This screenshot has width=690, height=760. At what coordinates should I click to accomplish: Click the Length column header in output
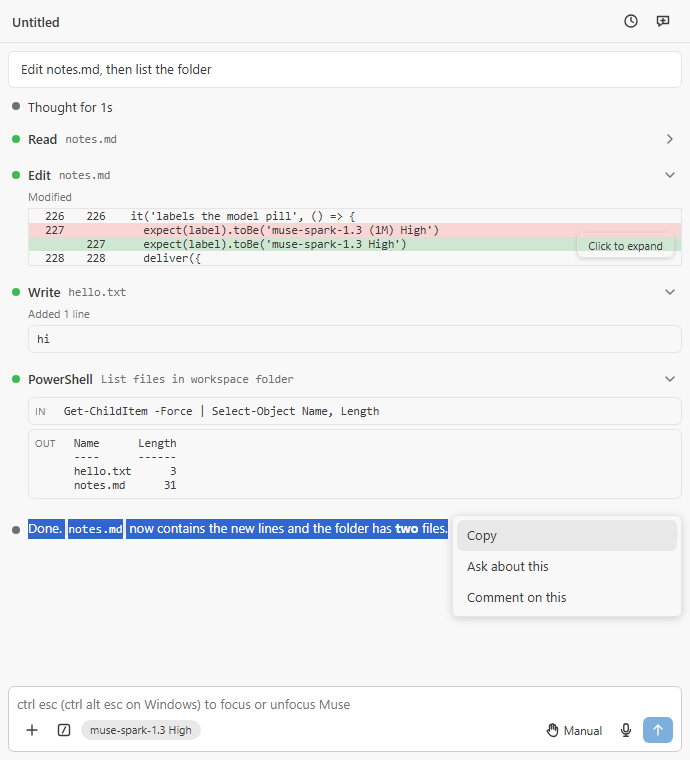point(157,443)
